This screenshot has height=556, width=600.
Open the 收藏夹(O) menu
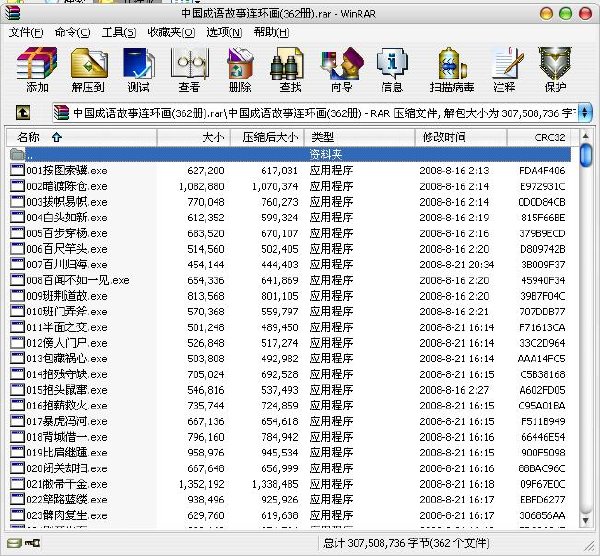pos(171,33)
